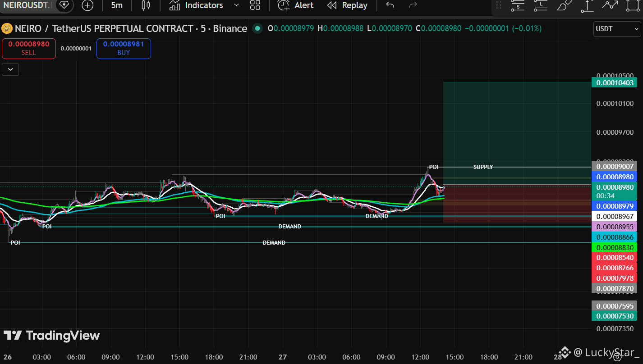Click the red 0.00008540 price label
643x364 pixels.
pos(615,258)
